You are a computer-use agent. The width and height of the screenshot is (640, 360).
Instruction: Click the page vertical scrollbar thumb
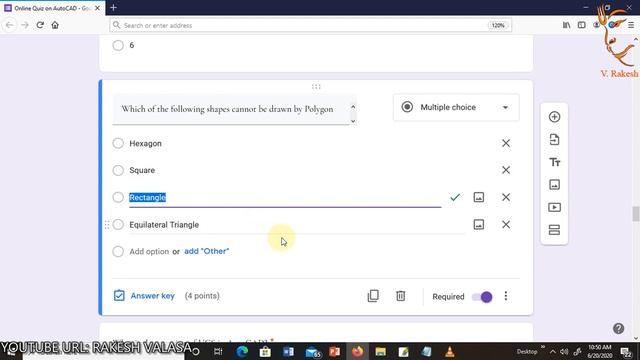pyautogui.click(x=636, y=213)
